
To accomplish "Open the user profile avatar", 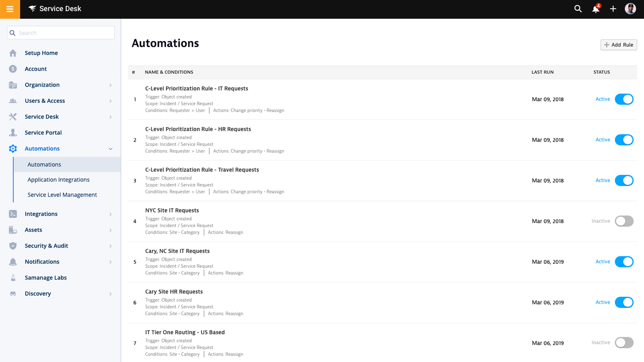I will click(630, 9).
